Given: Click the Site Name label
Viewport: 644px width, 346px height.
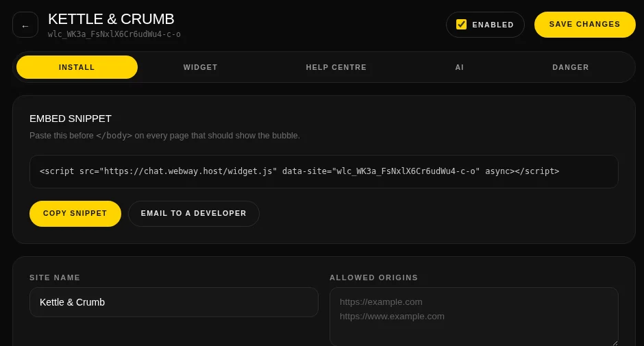Looking at the screenshot, I should coord(55,277).
